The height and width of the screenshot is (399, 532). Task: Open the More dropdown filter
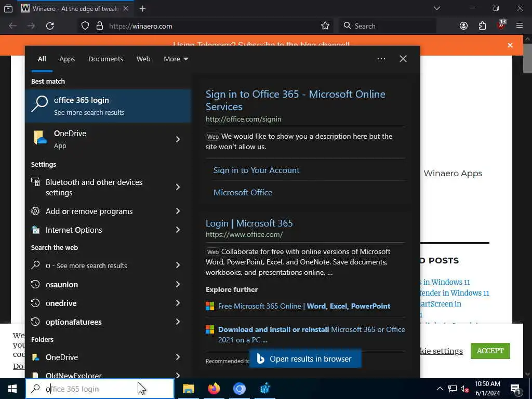[176, 59]
